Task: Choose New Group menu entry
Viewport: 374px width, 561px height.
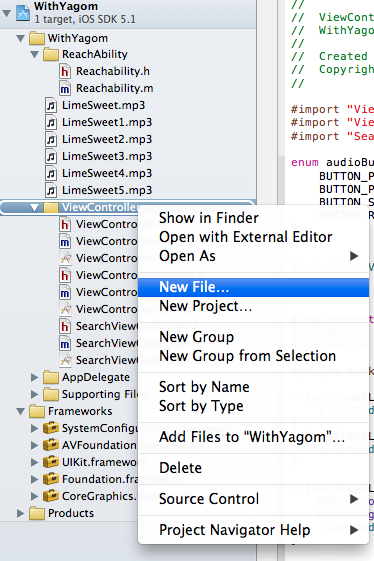Action: (x=253, y=337)
